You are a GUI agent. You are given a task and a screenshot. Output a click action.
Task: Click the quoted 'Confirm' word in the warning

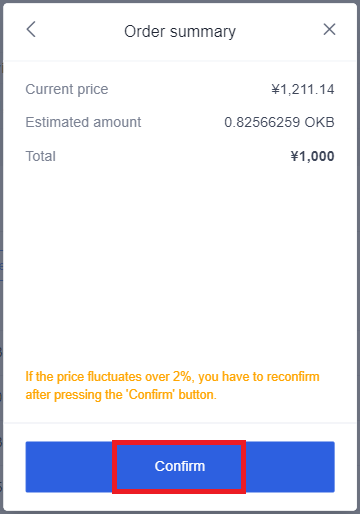150,395
